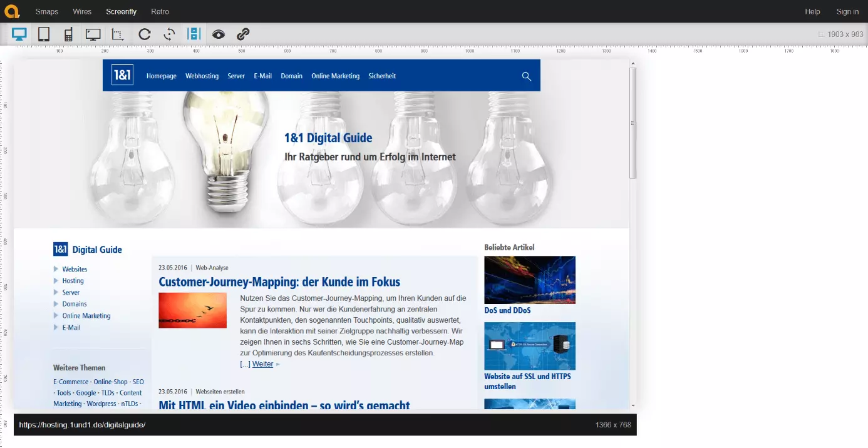Select the mobile phone device icon
Image resolution: width=868 pixels, height=448 pixels.
[x=68, y=34]
